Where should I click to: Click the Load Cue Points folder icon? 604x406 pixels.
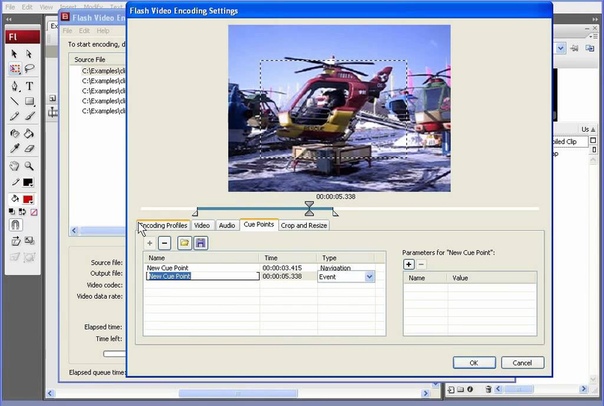pyautogui.click(x=185, y=243)
